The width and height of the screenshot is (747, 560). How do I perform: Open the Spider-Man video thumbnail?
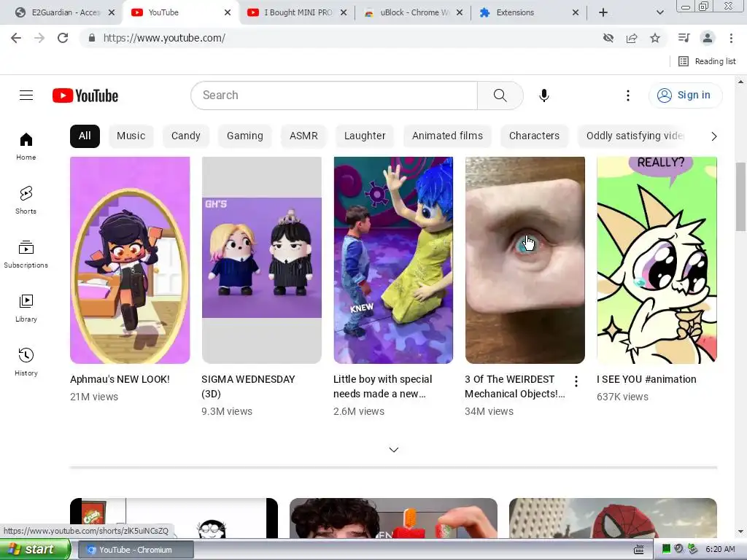point(613,518)
